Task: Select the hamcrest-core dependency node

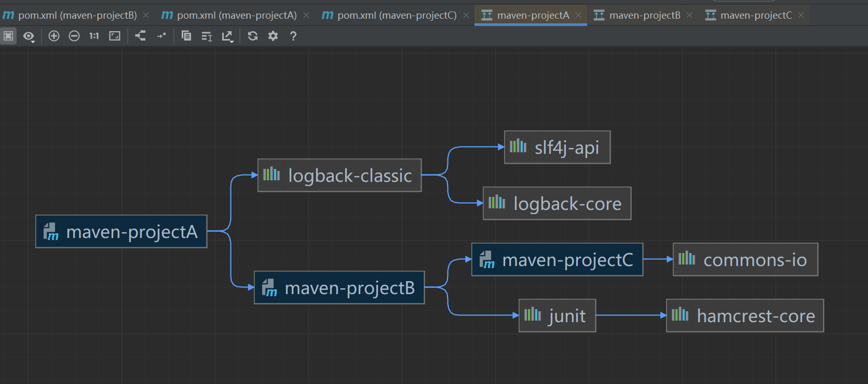Action: pyautogui.click(x=745, y=315)
